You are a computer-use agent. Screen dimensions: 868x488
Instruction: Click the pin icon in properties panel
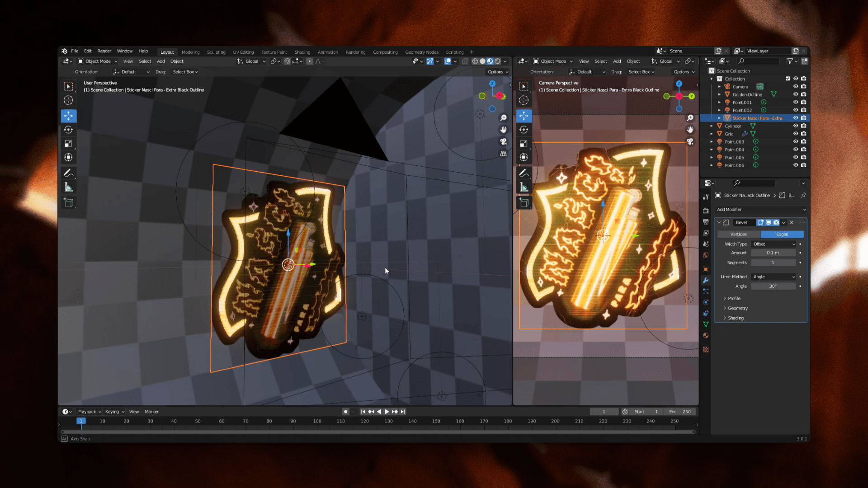(x=803, y=195)
